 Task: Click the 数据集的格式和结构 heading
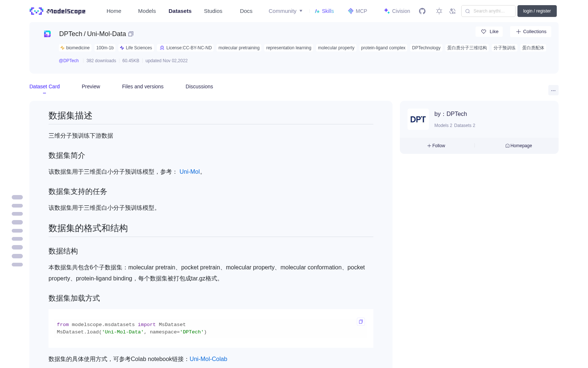pos(88,228)
